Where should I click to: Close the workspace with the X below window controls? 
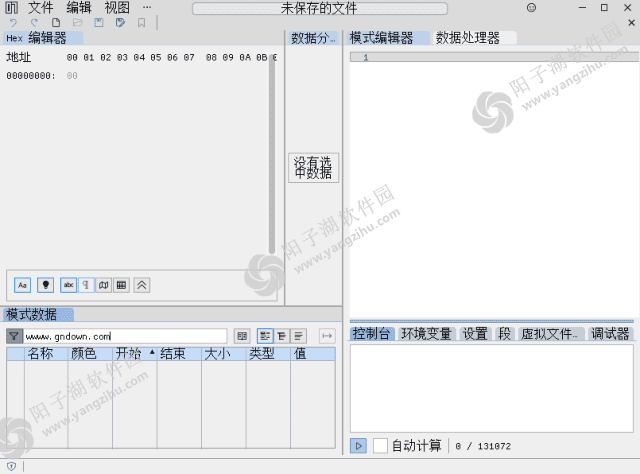pyautogui.click(x=631, y=23)
